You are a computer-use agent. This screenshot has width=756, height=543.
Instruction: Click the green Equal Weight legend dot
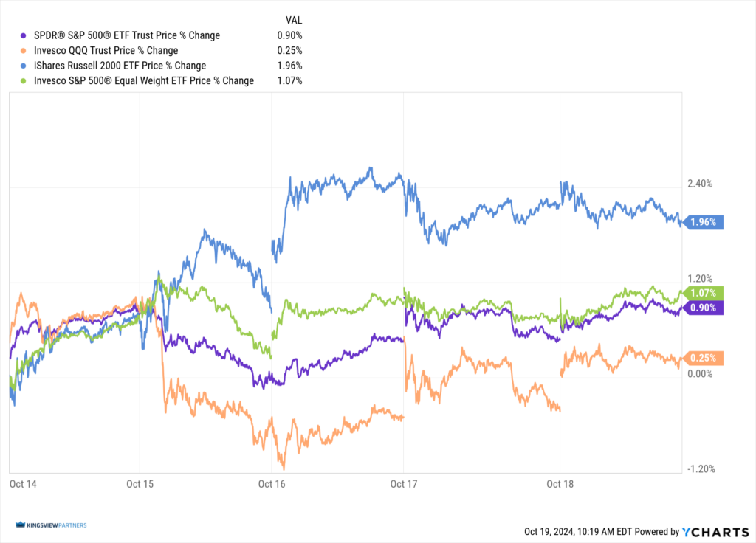point(25,81)
